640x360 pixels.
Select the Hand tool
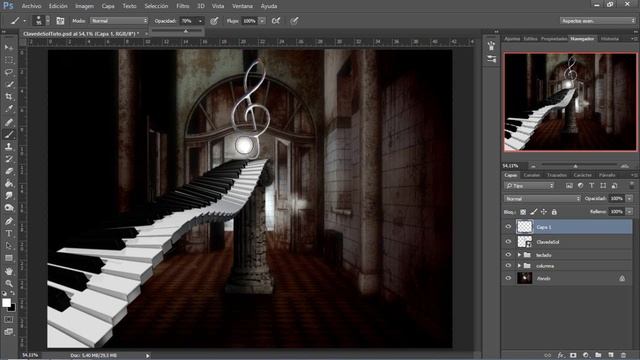tap(9, 271)
